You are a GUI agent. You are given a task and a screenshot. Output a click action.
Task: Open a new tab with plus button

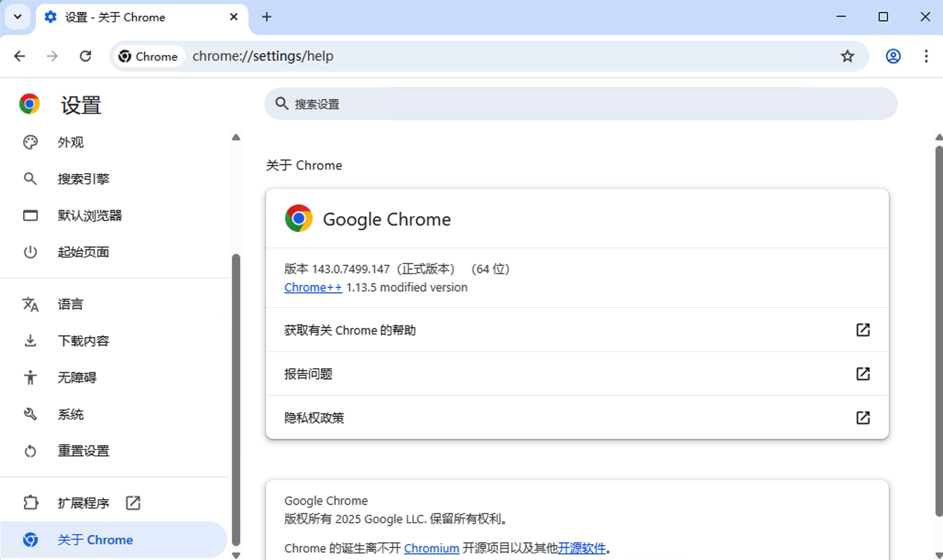tap(267, 17)
